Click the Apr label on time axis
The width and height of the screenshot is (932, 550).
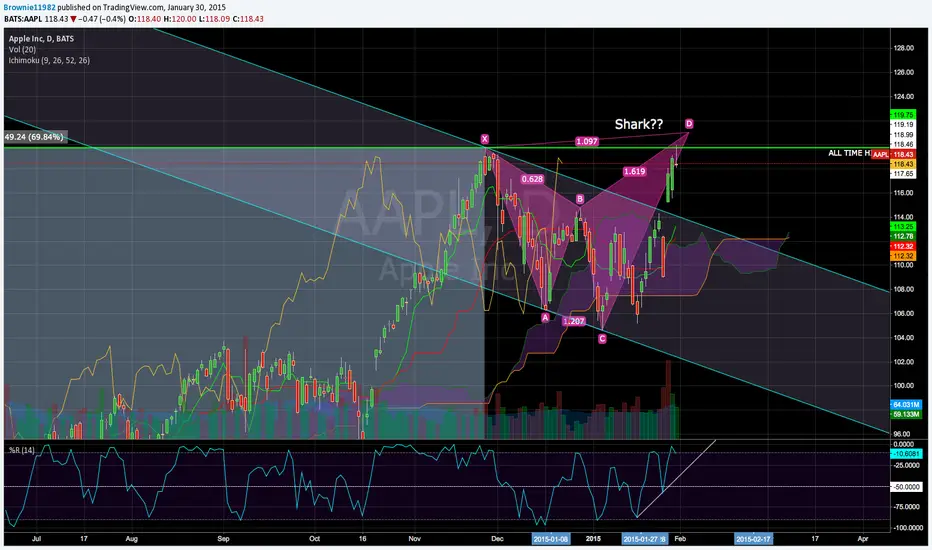point(863,539)
